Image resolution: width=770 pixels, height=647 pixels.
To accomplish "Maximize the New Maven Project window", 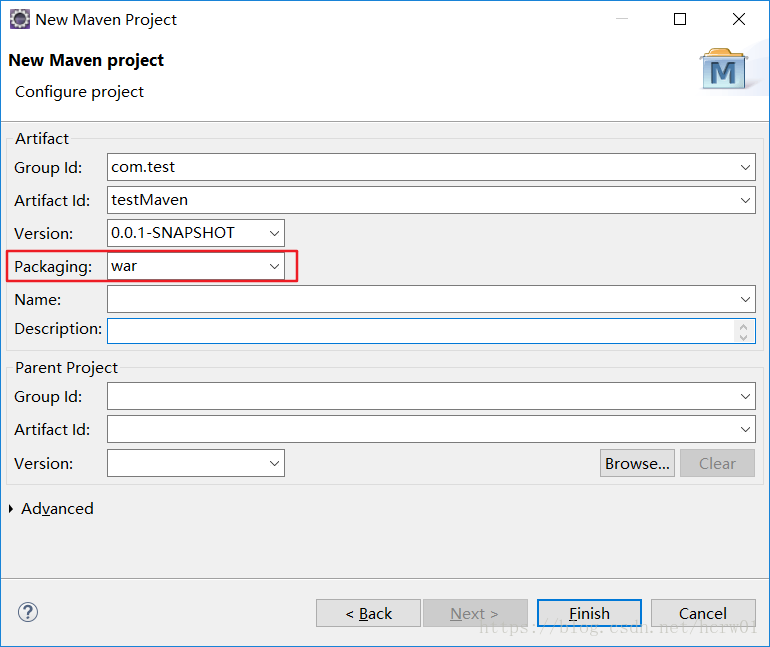I will [680, 19].
